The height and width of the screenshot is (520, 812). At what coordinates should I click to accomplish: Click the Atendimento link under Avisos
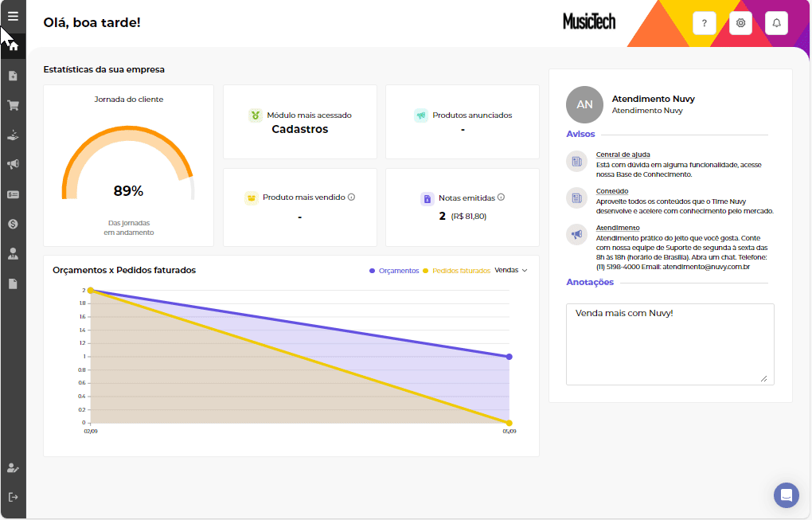coord(618,228)
